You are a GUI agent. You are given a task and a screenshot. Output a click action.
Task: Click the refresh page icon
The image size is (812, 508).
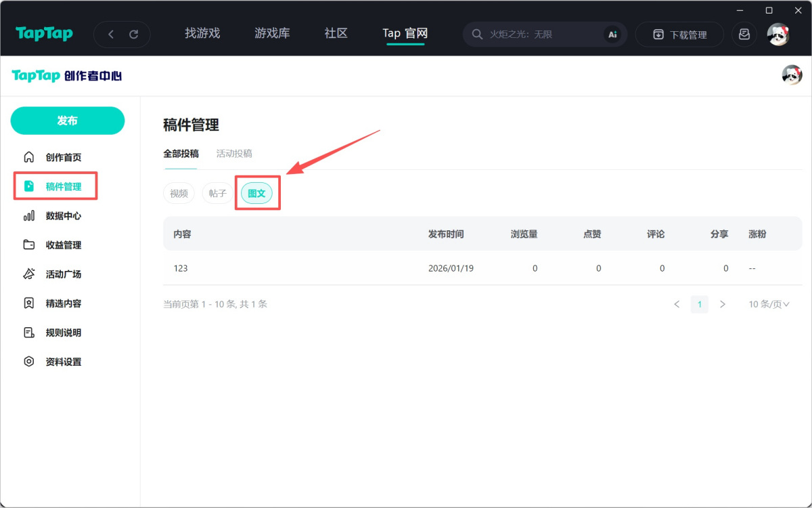(133, 35)
